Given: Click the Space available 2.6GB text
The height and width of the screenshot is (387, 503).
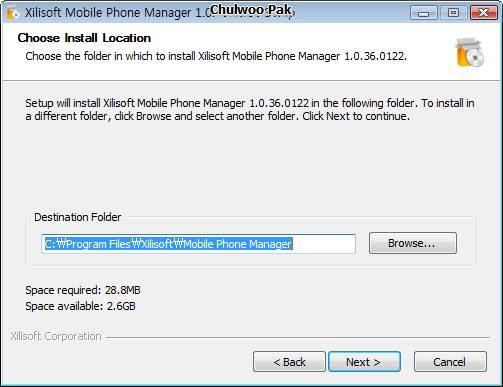Looking at the screenshot, I should click(80, 306).
